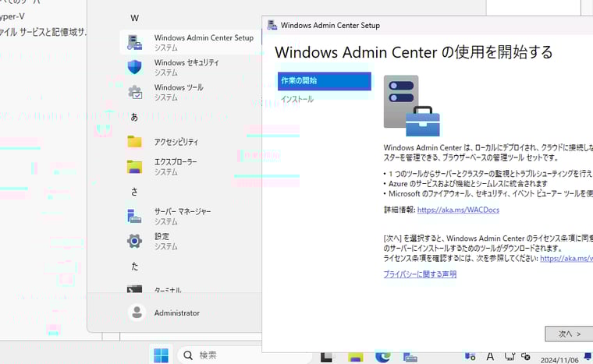This screenshot has height=364, width=593.
Task: Open the アクセシビリティ folder icon
Action: [134, 141]
